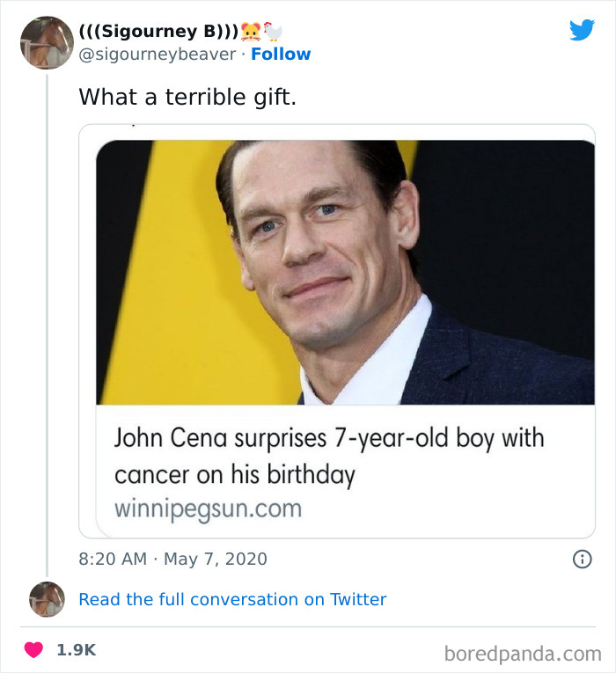Open Sigourney B's large profile avatar
616x673 pixels.
point(47,42)
